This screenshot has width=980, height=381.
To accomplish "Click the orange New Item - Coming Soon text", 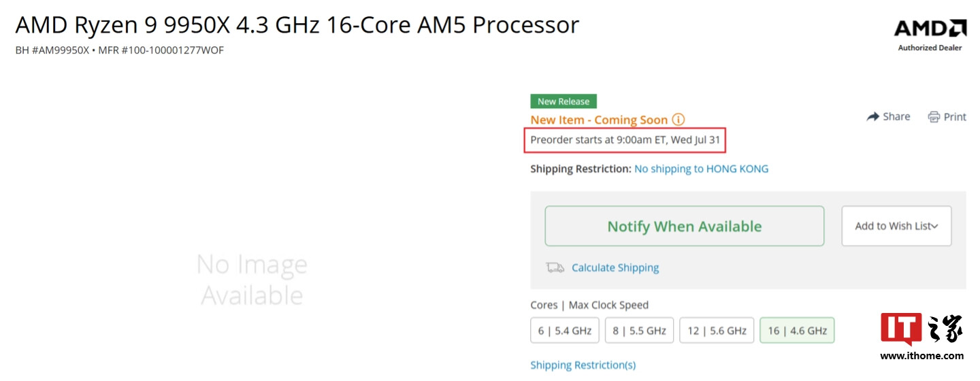I will click(x=599, y=120).
